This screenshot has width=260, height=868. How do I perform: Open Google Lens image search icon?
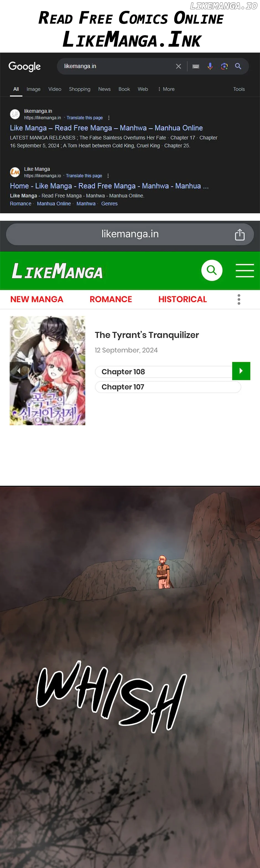point(224,67)
